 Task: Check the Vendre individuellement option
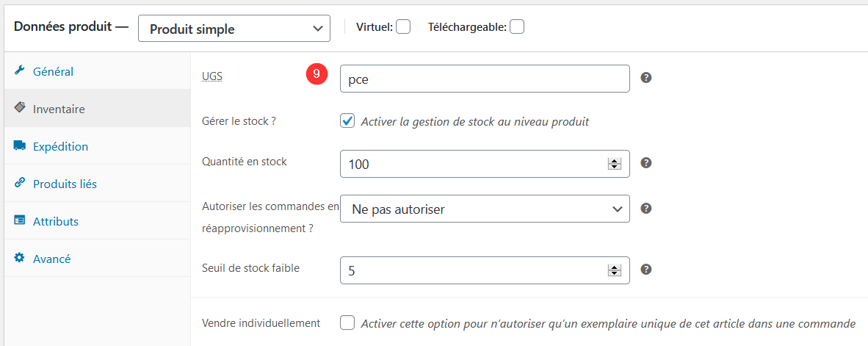click(x=347, y=322)
